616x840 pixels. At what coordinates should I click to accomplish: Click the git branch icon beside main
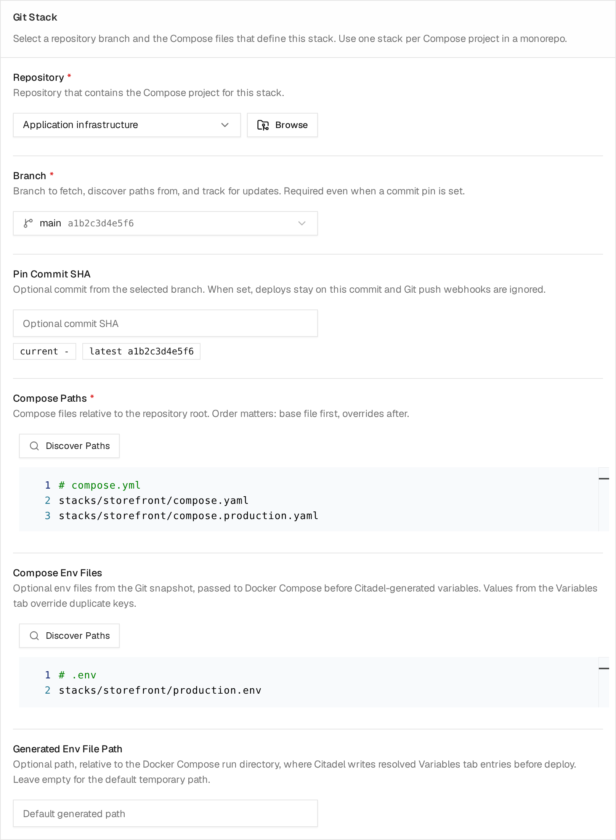click(28, 223)
